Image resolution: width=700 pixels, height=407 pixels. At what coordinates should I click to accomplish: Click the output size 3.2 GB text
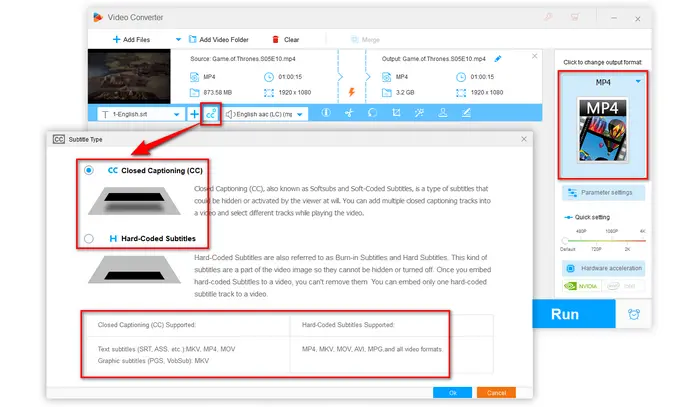(x=405, y=92)
